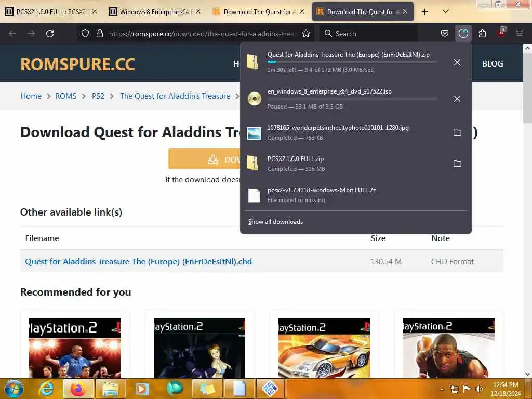
Task: Open the PCSX2 1.6.0 FULL.zip download entry
Action: (345, 164)
